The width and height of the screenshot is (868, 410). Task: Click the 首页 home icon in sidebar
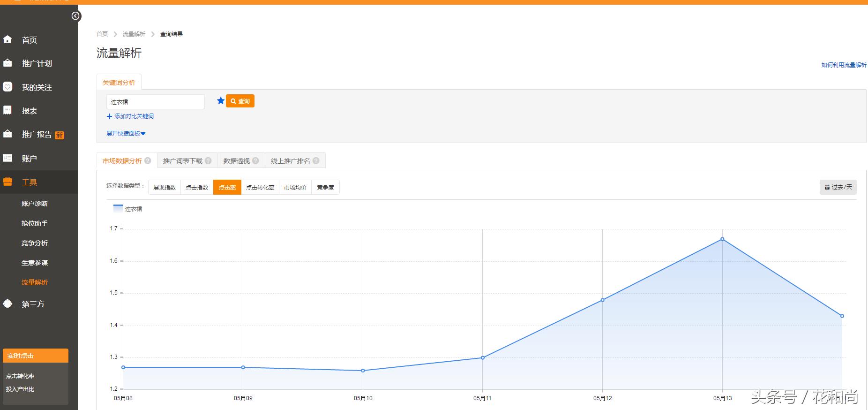(7, 39)
